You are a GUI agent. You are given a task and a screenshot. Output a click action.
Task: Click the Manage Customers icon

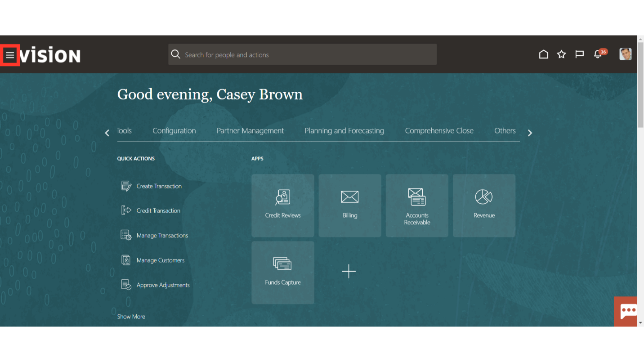(x=126, y=260)
